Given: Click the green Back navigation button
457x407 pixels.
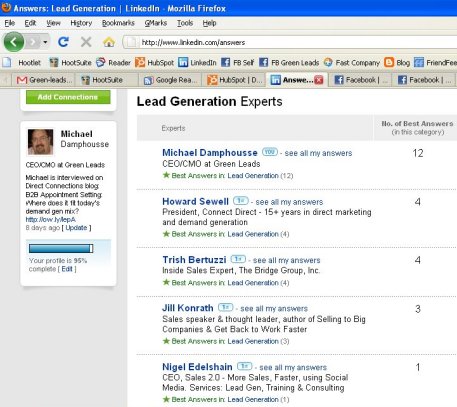Looking at the screenshot, I should coord(14,42).
